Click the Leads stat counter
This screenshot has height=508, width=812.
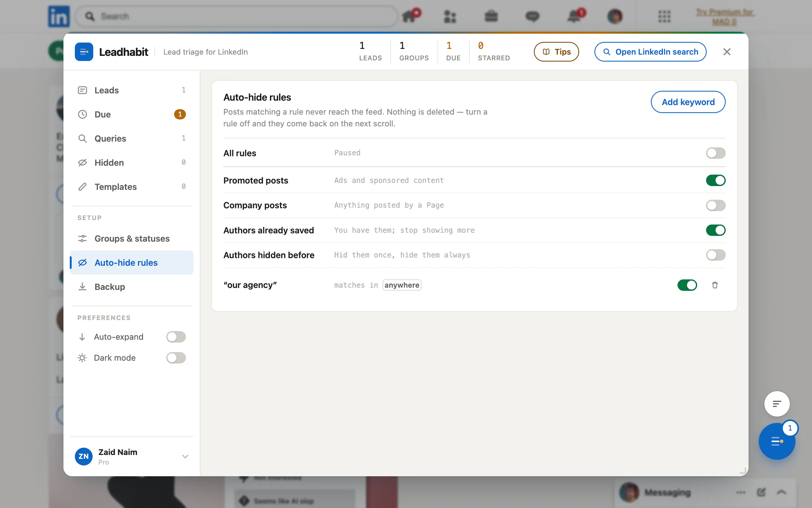pos(370,51)
